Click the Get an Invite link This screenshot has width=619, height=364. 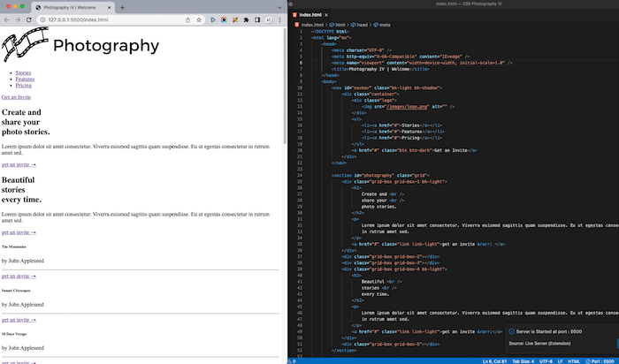(x=16, y=97)
